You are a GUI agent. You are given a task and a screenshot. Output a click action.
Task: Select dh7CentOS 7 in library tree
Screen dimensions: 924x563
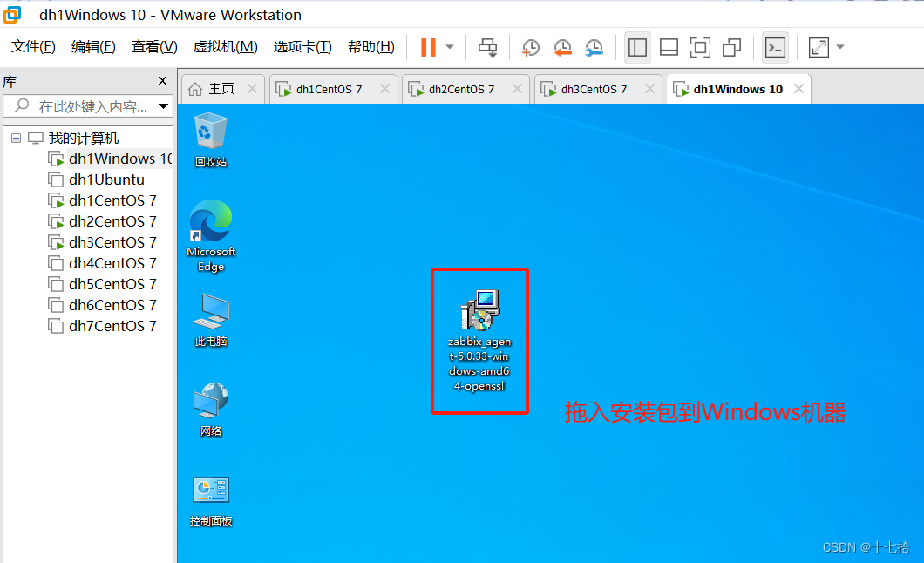[112, 326]
